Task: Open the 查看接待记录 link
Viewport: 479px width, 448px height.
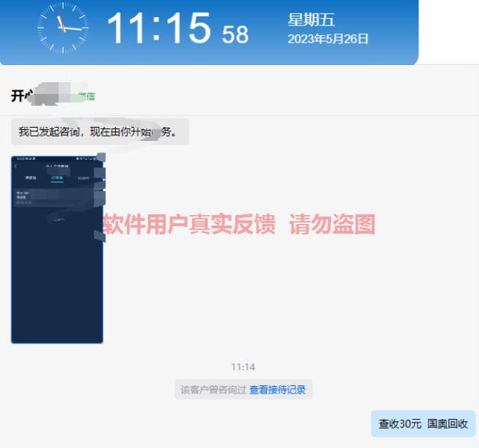Action: [277, 390]
